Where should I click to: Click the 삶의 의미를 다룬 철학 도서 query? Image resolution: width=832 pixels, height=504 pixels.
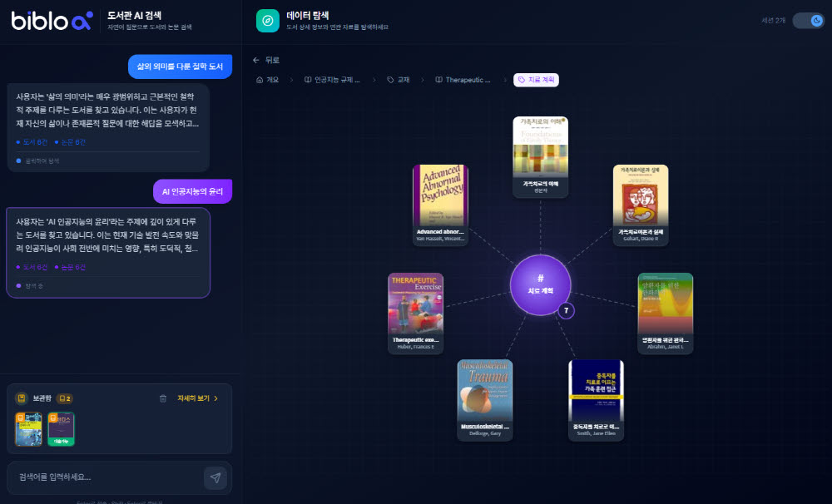pyautogui.click(x=180, y=67)
